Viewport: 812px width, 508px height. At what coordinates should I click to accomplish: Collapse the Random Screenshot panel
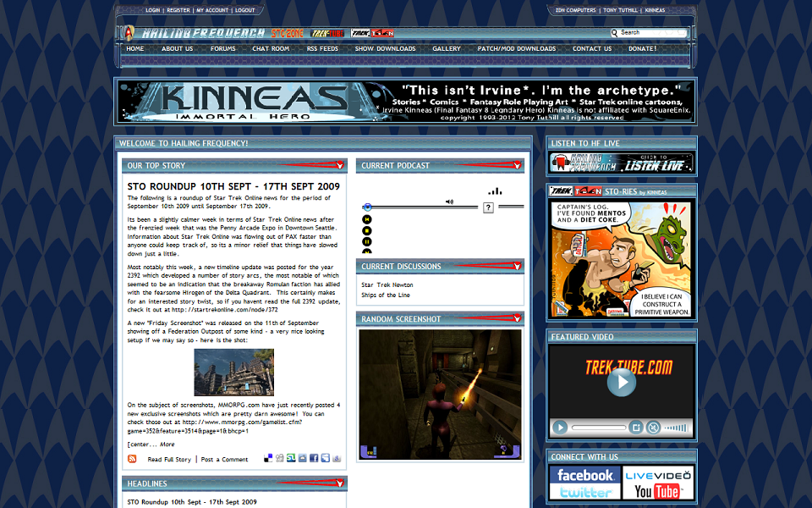[x=517, y=318]
